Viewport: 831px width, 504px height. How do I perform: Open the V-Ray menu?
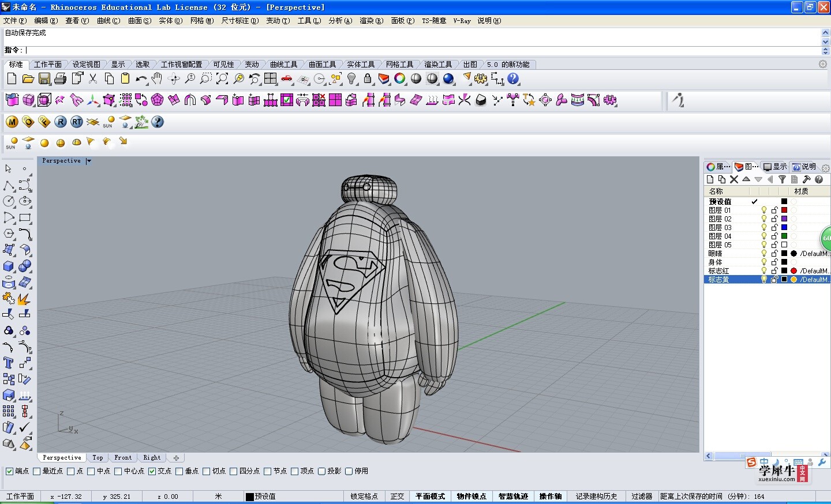462,21
